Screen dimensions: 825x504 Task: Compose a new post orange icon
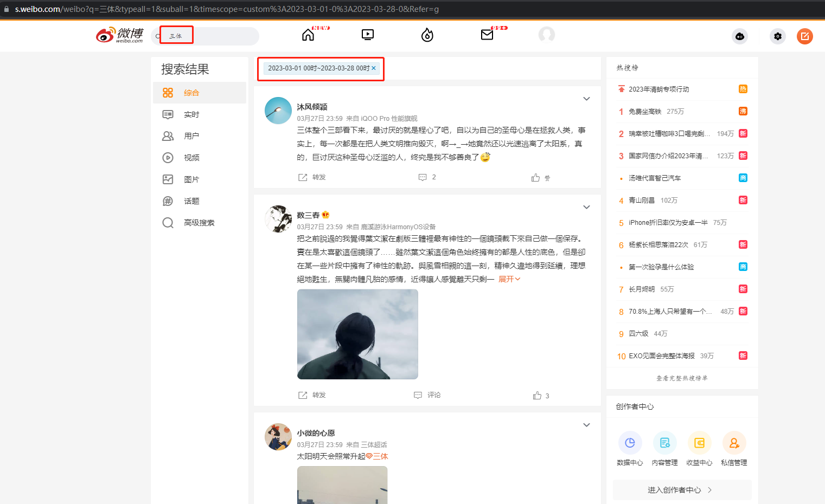click(805, 36)
